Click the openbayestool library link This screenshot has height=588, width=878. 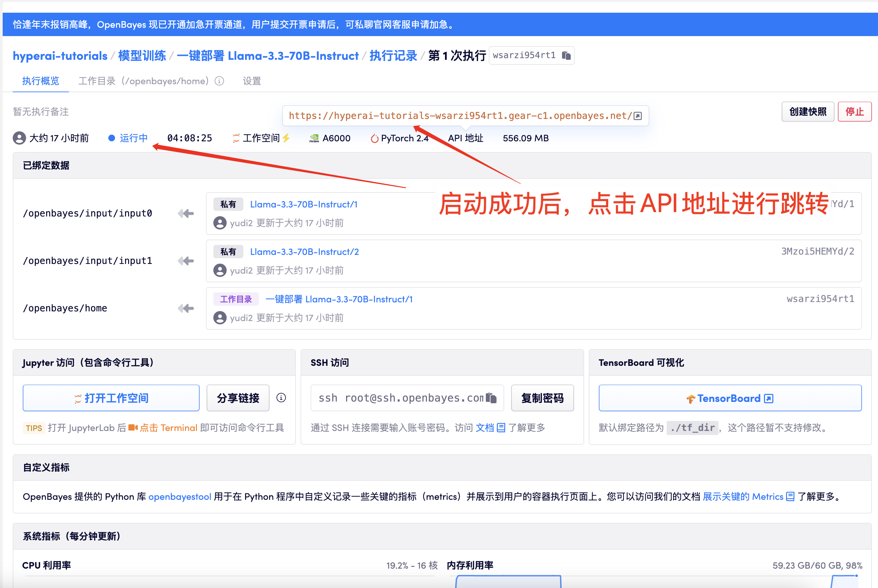pos(180,496)
